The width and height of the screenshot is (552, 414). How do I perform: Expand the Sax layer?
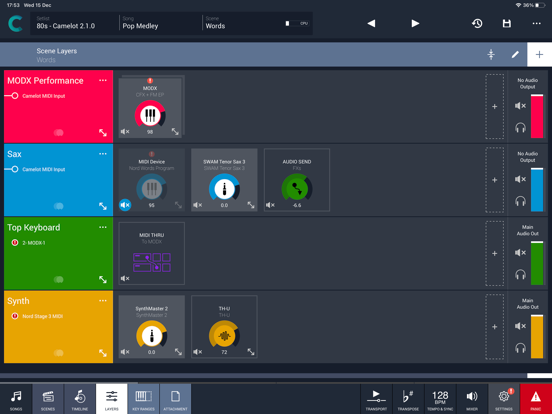(x=103, y=206)
